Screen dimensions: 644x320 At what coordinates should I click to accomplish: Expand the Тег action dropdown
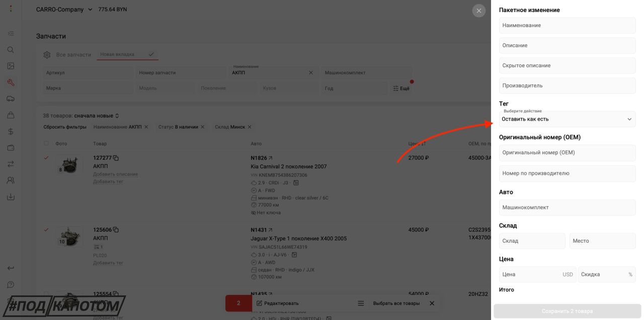click(x=567, y=119)
